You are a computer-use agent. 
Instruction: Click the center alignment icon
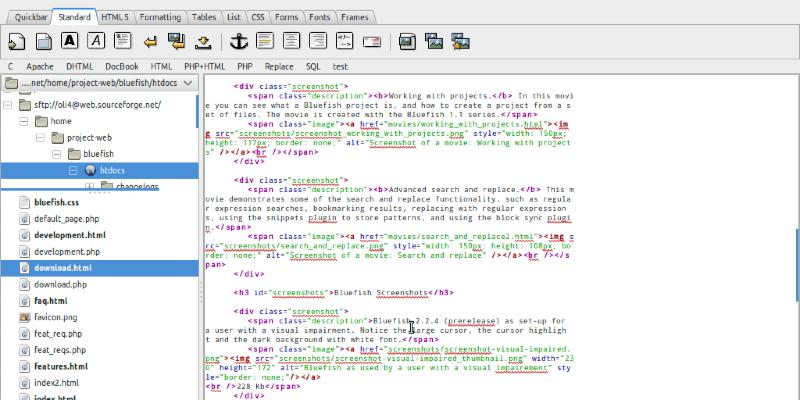coord(292,41)
